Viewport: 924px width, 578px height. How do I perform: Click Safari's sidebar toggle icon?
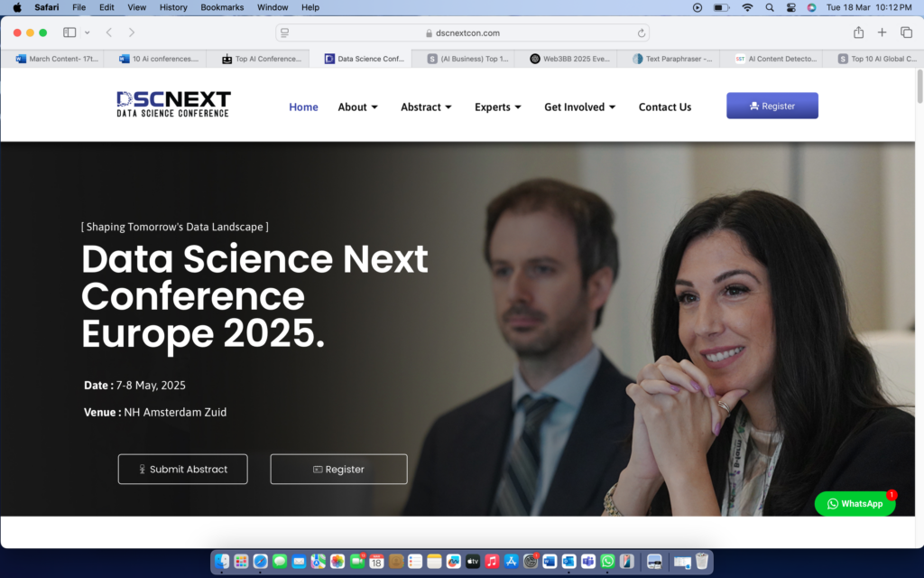pos(69,33)
